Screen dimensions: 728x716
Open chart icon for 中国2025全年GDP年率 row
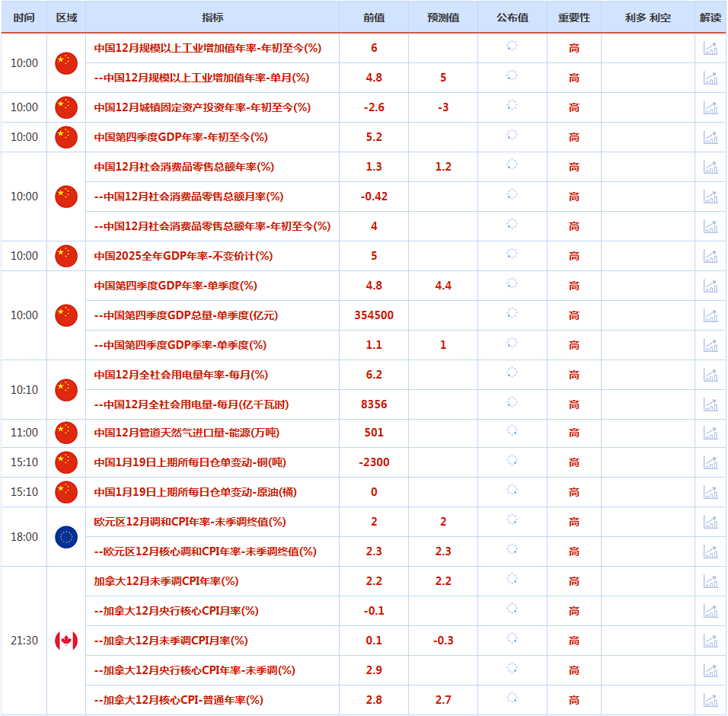point(710,256)
